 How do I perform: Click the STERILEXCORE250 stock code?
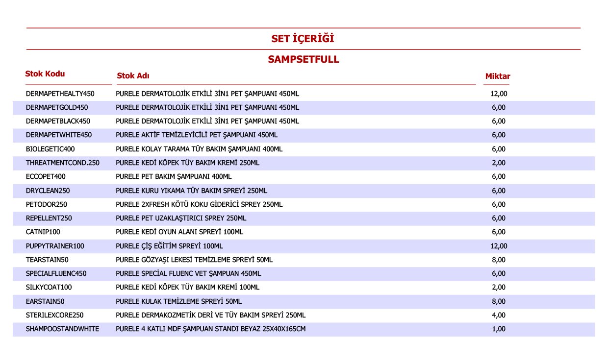(x=55, y=315)
